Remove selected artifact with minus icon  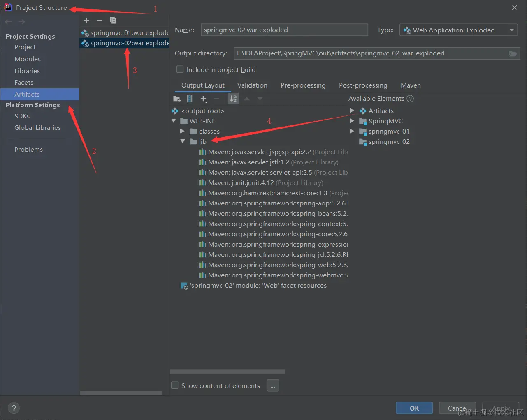tap(100, 21)
